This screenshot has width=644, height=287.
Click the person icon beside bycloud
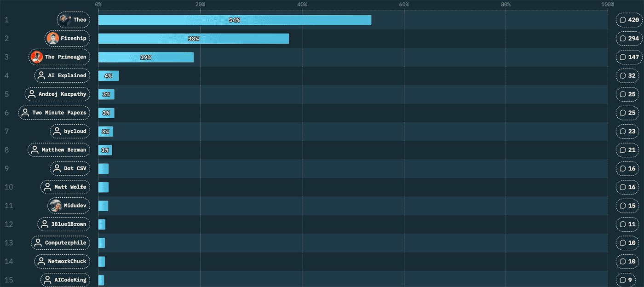[57, 131]
